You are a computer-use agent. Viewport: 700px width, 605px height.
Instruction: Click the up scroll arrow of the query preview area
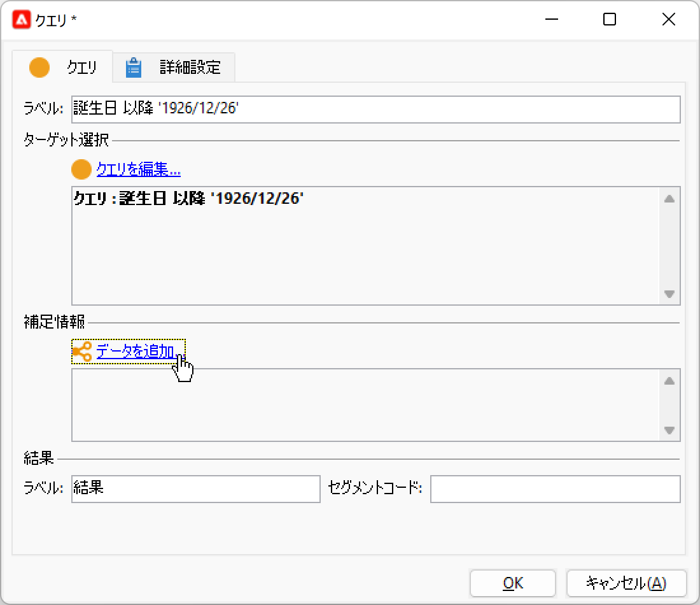click(669, 198)
